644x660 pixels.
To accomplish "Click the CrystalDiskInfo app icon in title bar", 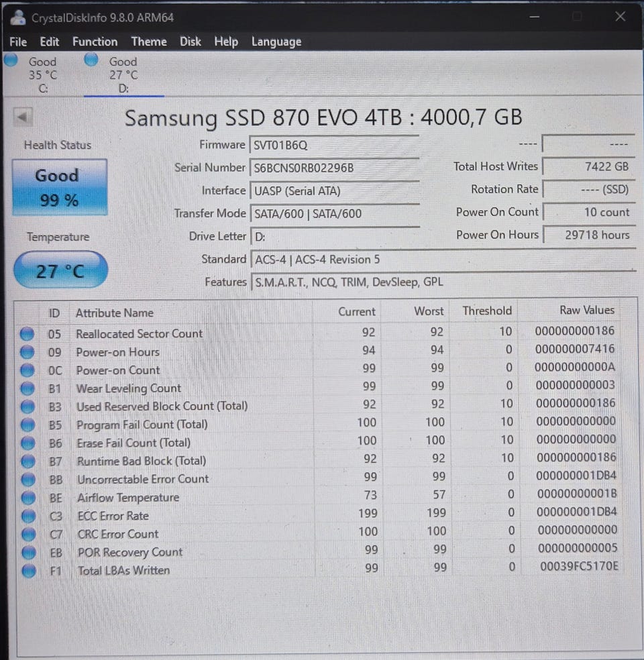I will pyautogui.click(x=18, y=17).
